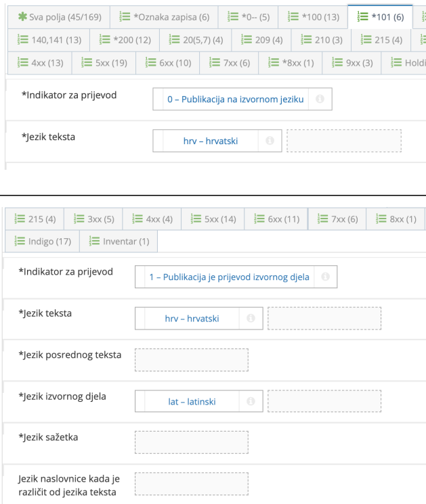Screen dimensions: 426x504
Task: Switch to the *100 (13) tab
Action: click(x=313, y=16)
